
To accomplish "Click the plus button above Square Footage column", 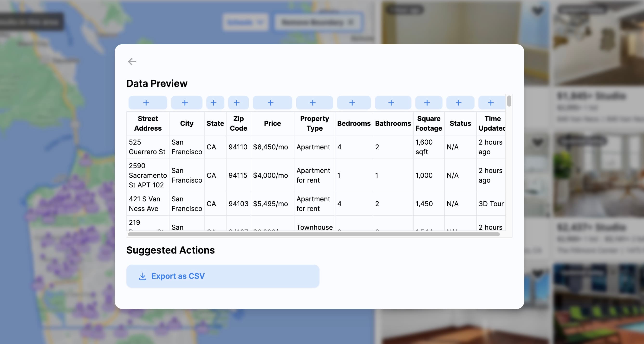I will click(429, 103).
